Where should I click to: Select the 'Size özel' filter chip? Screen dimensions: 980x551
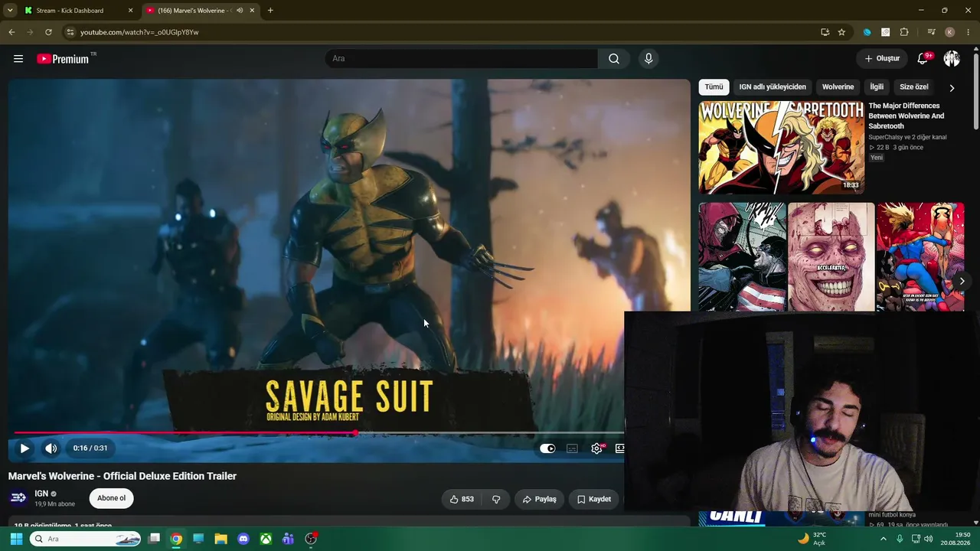pyautogui.click(x=914, y=87)
